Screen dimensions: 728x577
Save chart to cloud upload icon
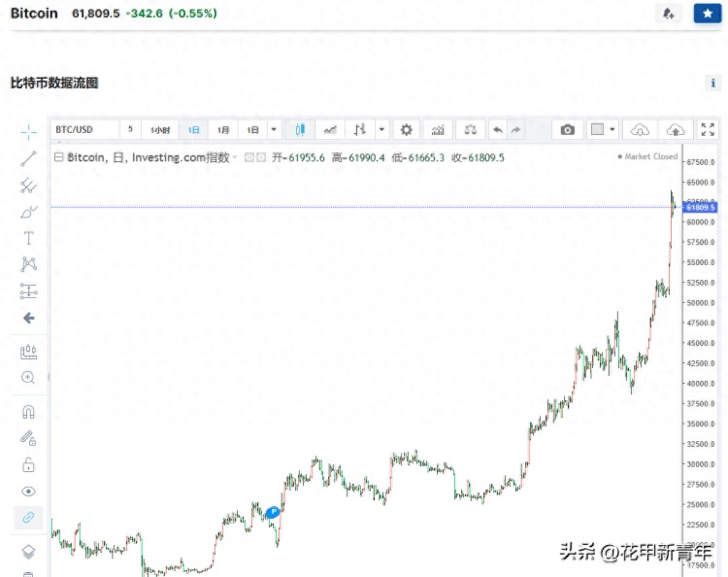(676, 129)
